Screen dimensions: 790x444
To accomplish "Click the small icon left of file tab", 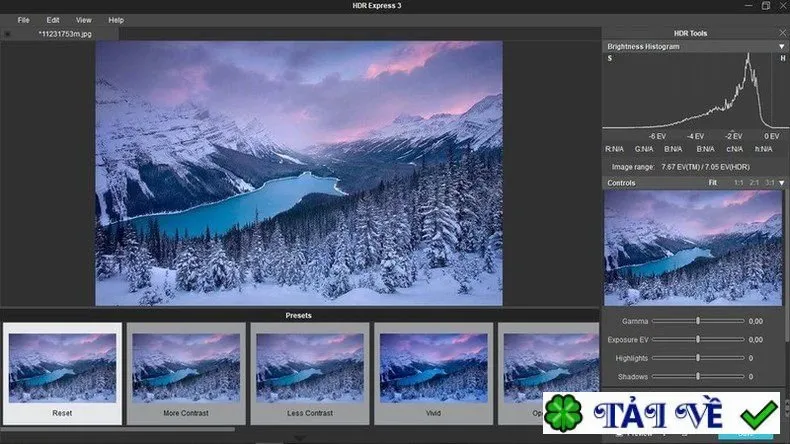I will pyautogui.click(x=7, y=34).
